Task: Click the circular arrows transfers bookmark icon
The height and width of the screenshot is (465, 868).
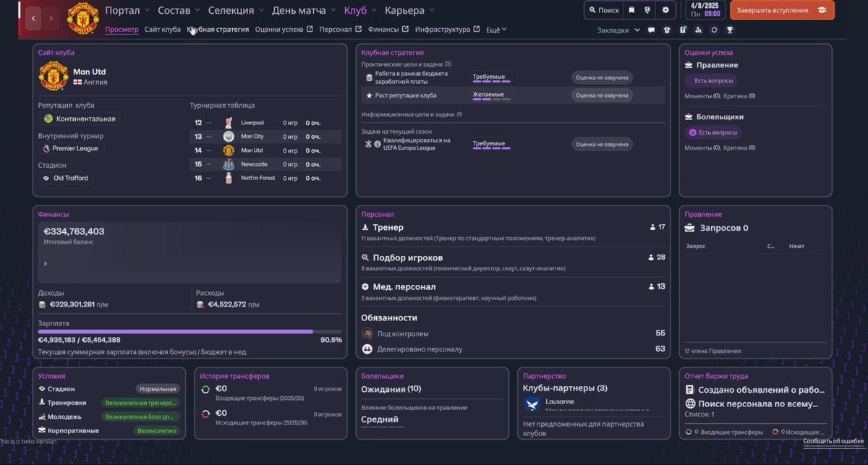Action: coord(714,30)
